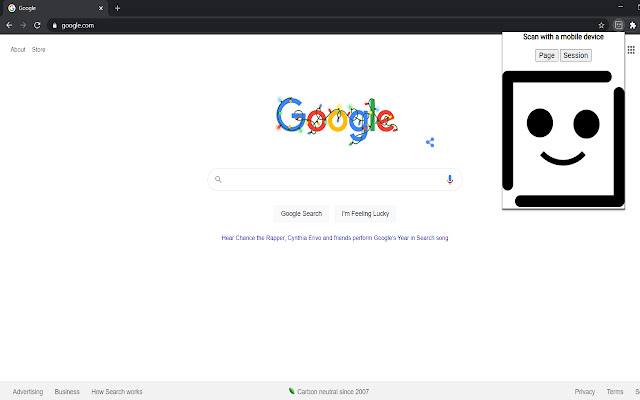This screenshot has height=400, width=640.
Task: Click the Google Search button
Action: 301,213
